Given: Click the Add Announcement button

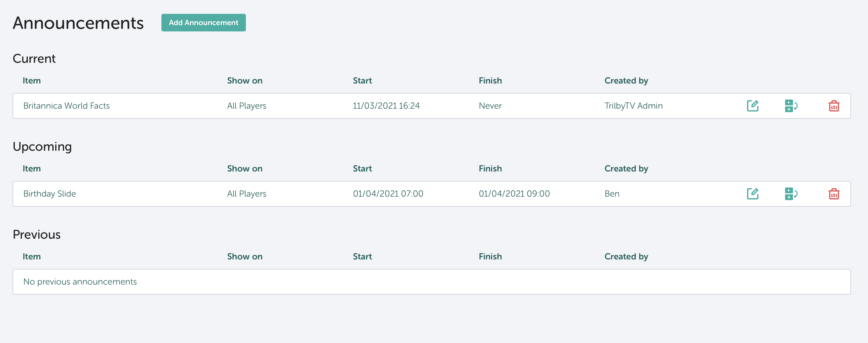Looking at the screenshot, I should tap(203, 23).
